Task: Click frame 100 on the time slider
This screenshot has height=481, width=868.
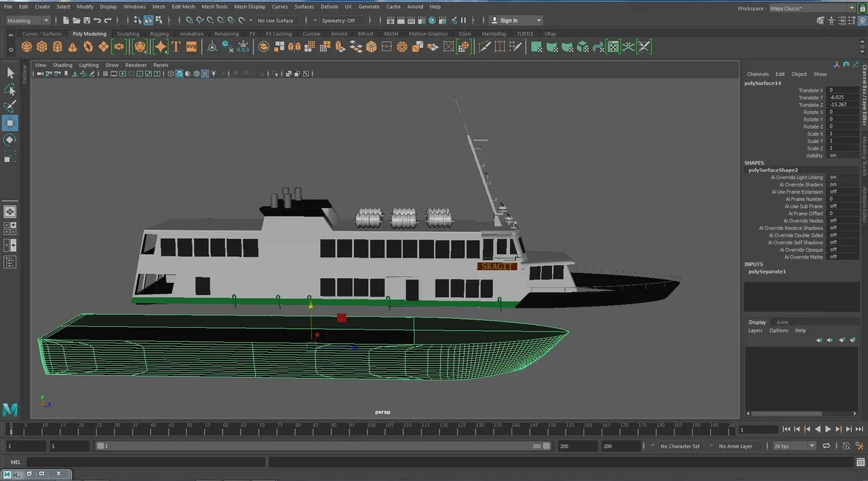Action: (370, 429)
